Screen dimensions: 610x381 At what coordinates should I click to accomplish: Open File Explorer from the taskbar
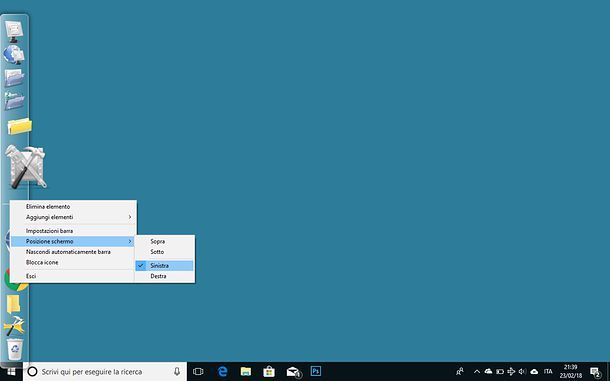point(245,372)
